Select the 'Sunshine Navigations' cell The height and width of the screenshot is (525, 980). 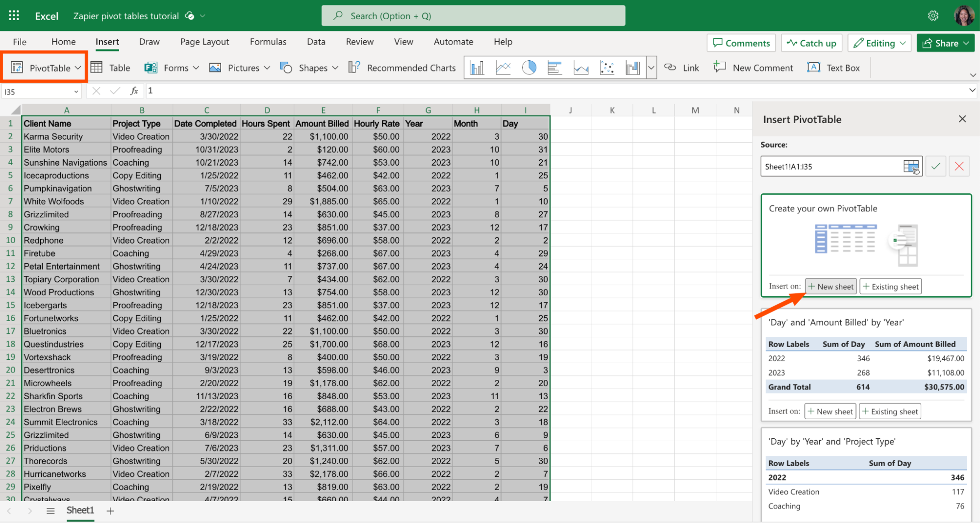(x=67, y=162)
